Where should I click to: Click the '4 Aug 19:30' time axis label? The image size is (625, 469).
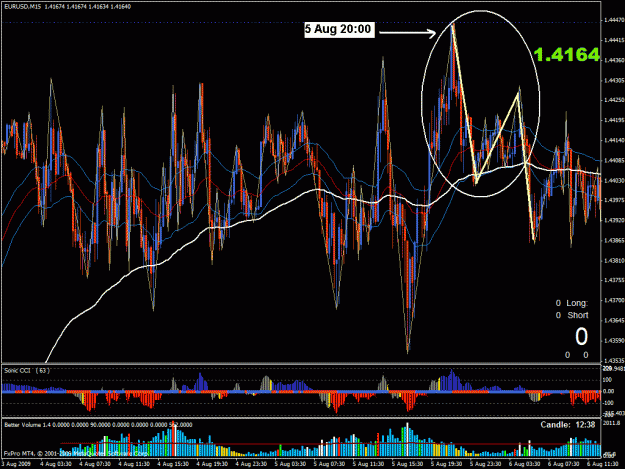pyautogui.click(x=212, y=464)
